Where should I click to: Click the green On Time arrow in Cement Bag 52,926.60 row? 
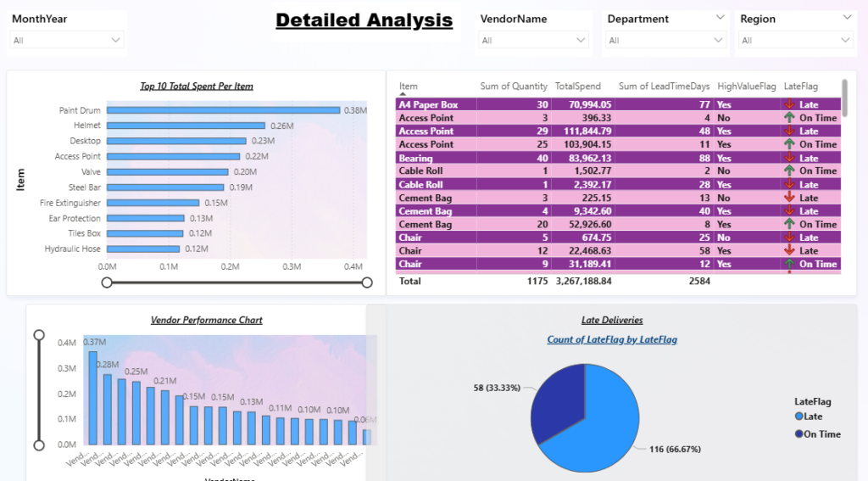(789, 224)
